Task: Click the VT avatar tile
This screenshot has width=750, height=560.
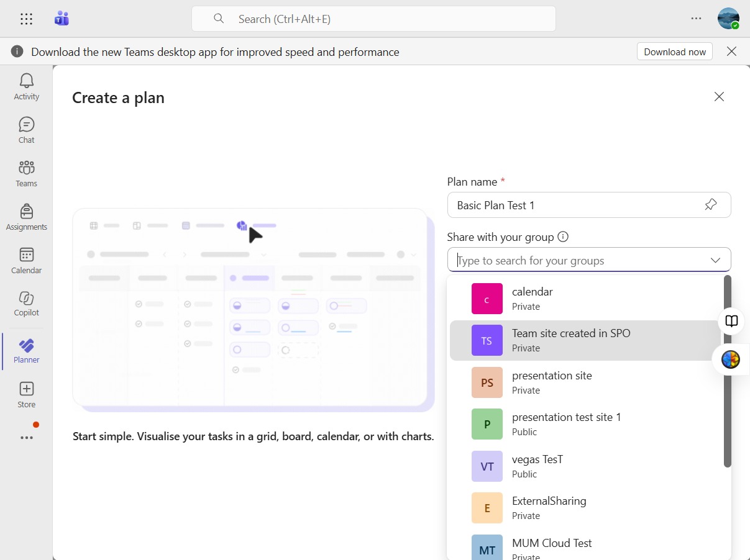Action: (487, 466)
